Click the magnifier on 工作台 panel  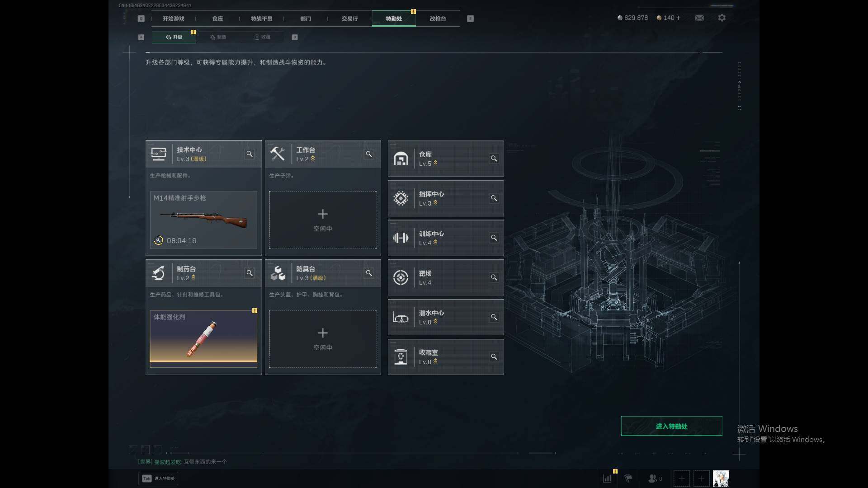369,154
